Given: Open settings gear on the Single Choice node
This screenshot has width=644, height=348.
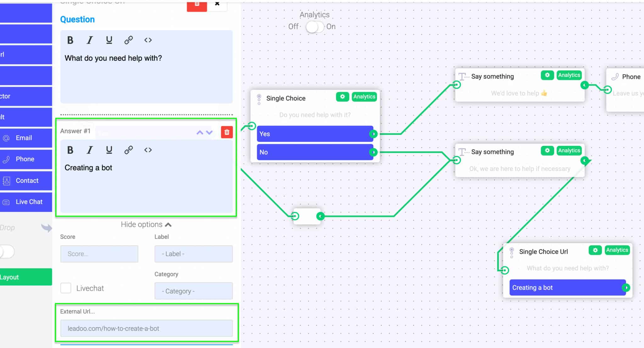Looking at the screenshot, I should pos(342,97).
